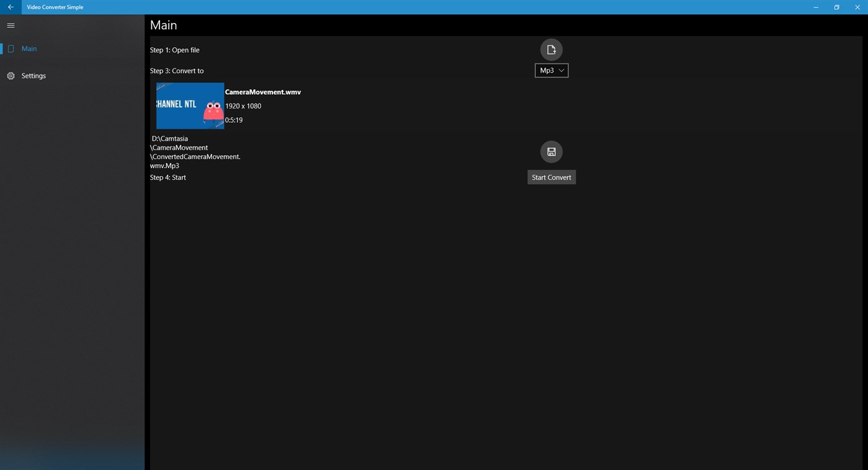Image resolution: width=868 pixels, height=470 pixels.
Task: Click the CameraMovement.wmv file name
Action: pos(262,91)
